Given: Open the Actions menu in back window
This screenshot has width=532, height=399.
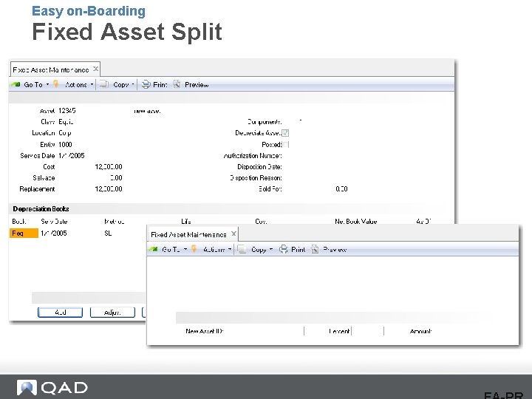Looking at the screenshot, I should [x=76, y=85].
